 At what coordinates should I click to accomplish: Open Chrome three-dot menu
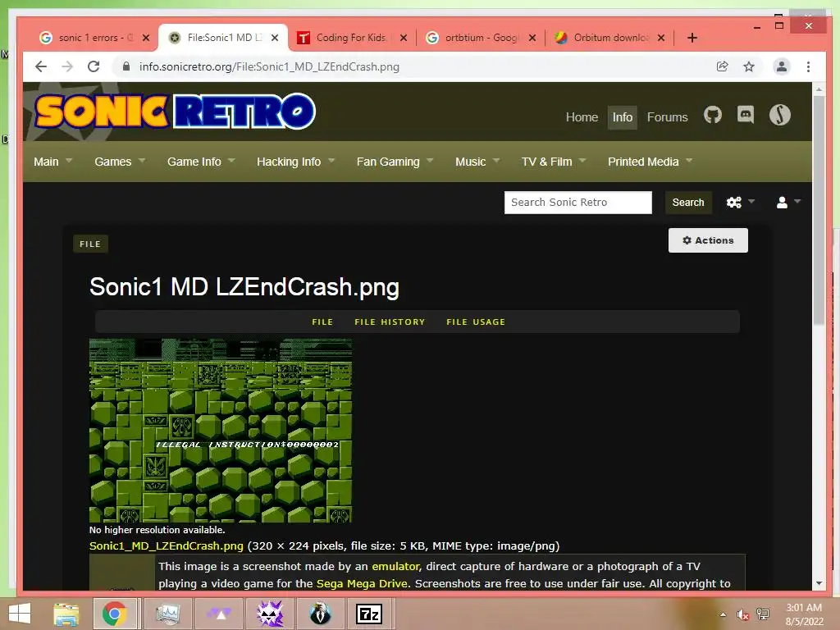[808, 66]
